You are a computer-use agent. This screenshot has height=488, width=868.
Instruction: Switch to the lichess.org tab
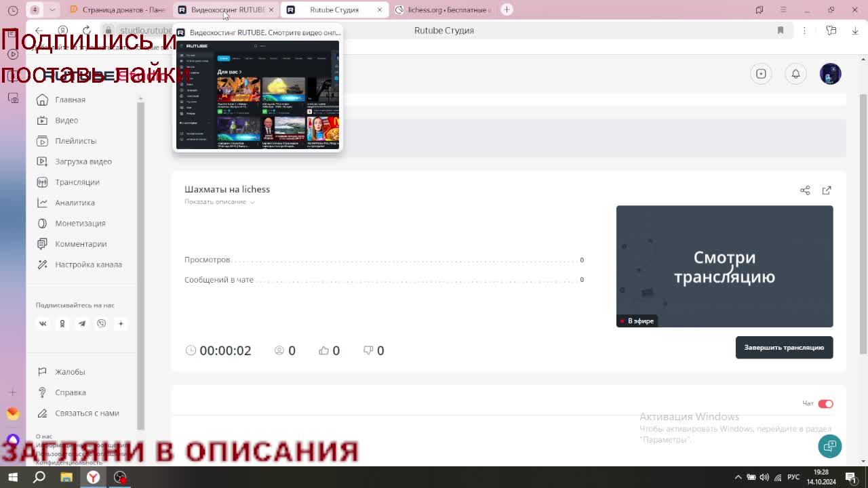[443, 9]
